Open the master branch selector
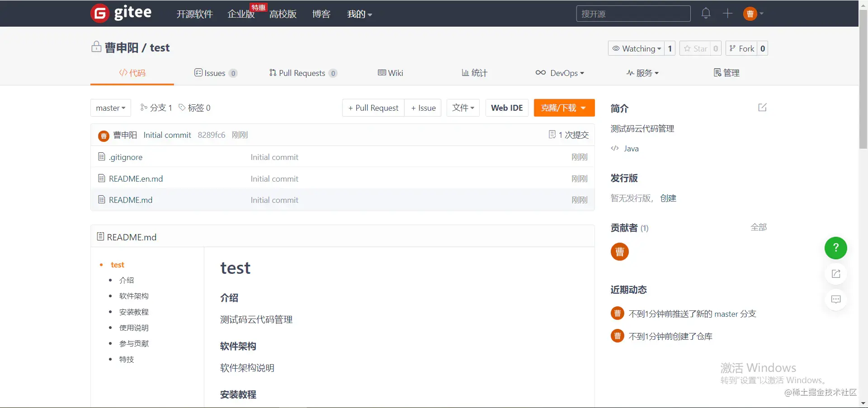 point(111,108)
